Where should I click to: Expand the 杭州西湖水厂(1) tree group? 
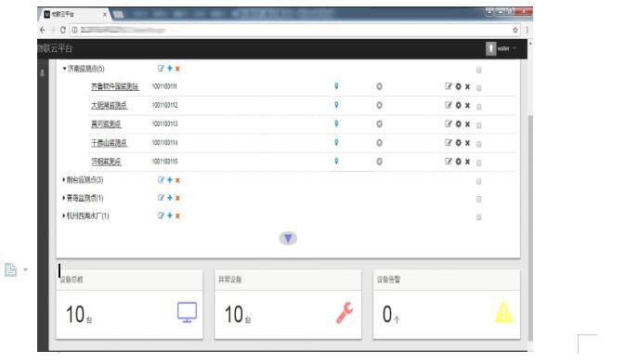click(64, 215)
